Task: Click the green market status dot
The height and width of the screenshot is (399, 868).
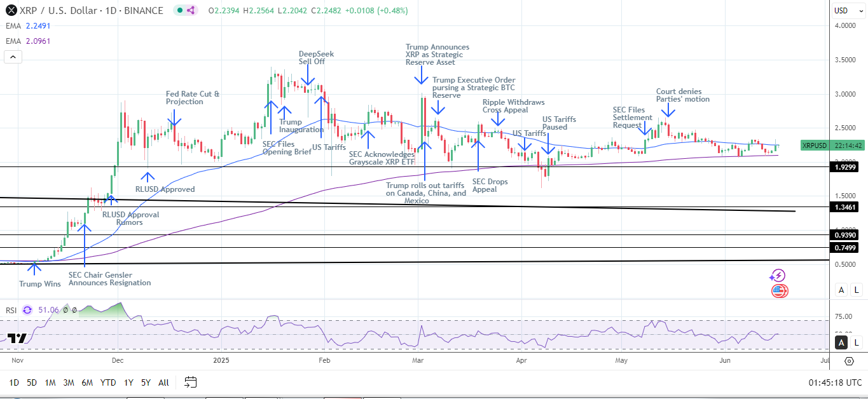Action: click(x=179, y=10)
